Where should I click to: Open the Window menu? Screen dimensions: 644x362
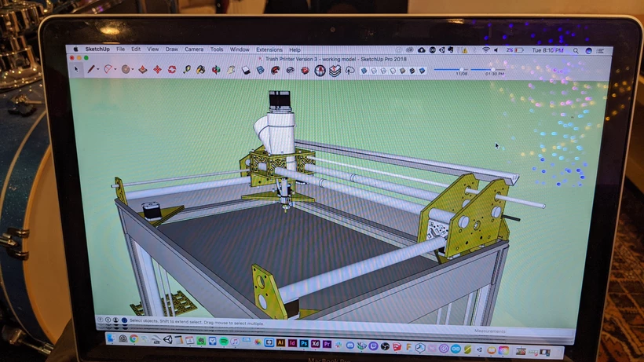240,49
